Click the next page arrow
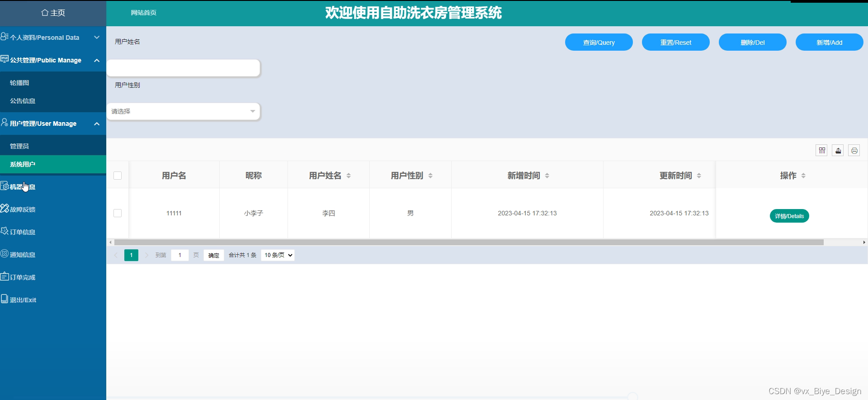868x400 pixels. click(x=146, y=255)
